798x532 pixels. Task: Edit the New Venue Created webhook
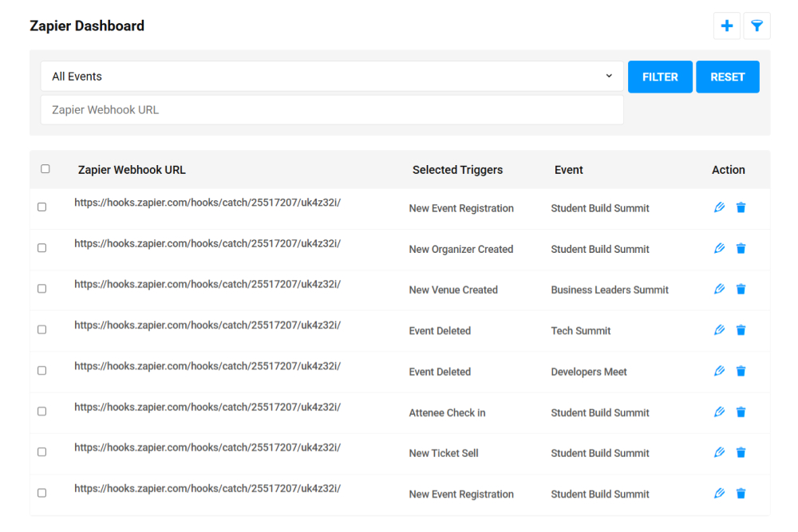click(x=719, y=289)
